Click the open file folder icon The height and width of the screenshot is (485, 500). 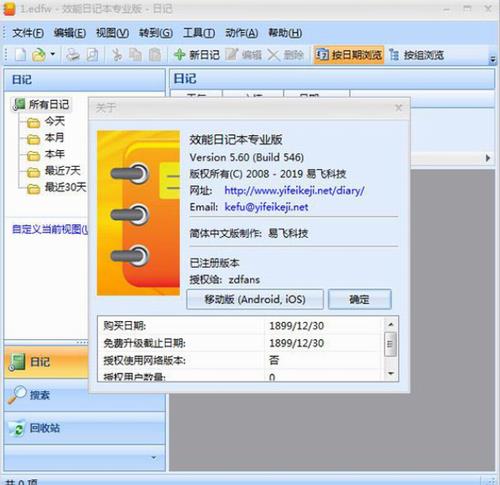[39, 55]
